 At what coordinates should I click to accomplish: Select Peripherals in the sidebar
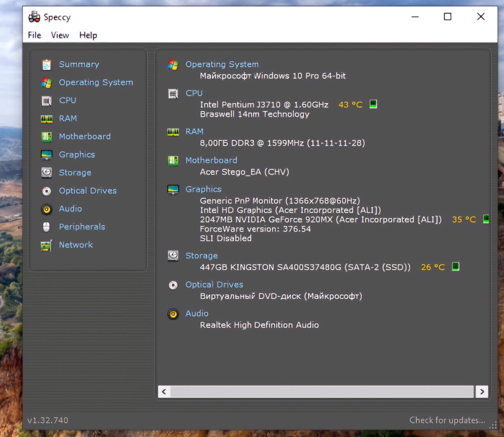[82, 227]
